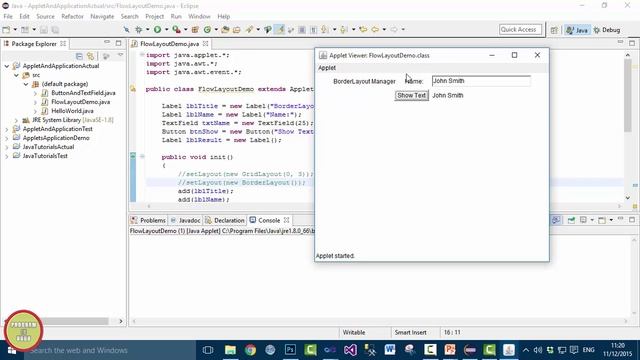Switch to the Problems tab
This screenshot has height=360, width=640.
(148, 220)
